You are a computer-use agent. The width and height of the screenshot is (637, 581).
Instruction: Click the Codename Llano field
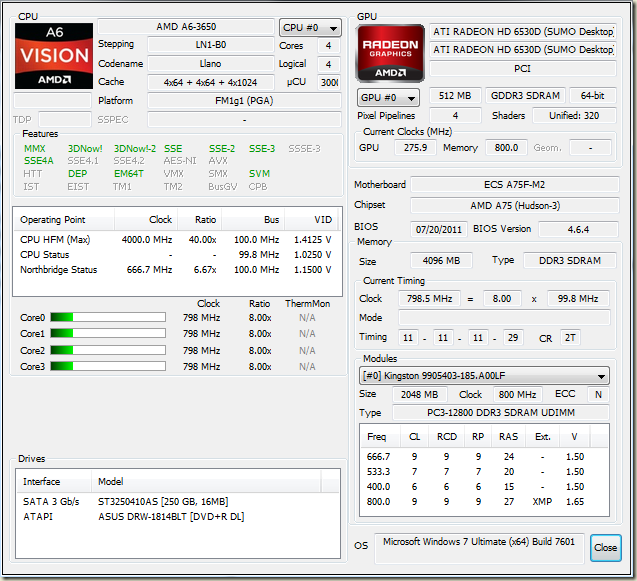pos(211,64)
